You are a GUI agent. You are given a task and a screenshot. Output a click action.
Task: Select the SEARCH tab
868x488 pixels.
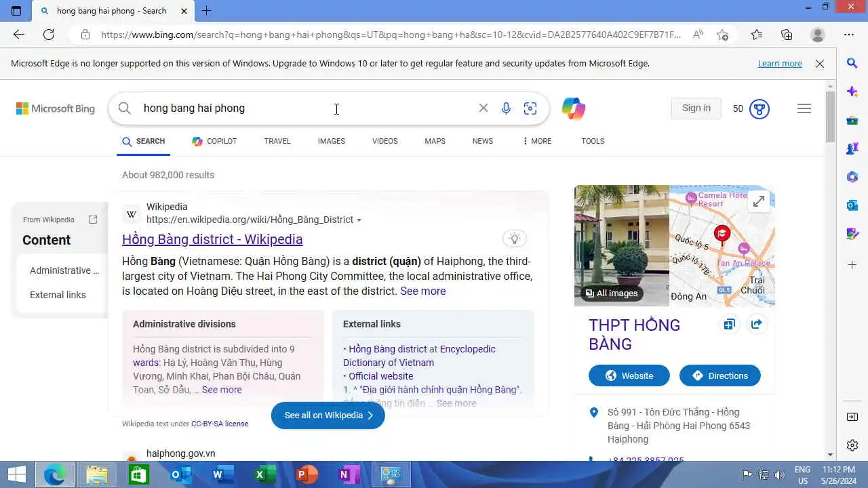[143, 141]
